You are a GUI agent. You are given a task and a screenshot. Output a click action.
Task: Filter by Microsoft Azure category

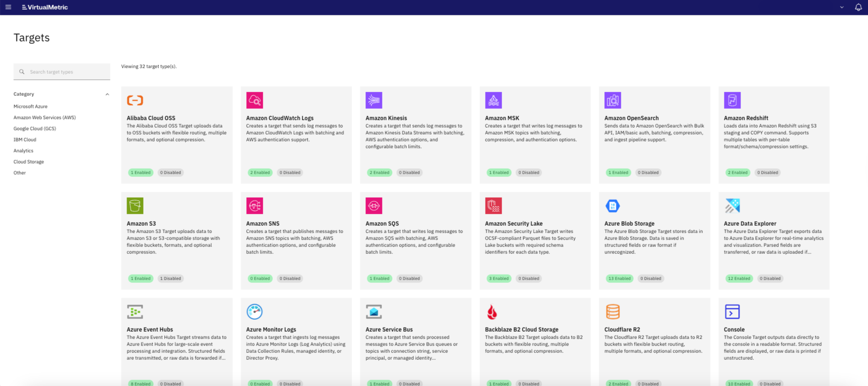(x=30, y=106)
